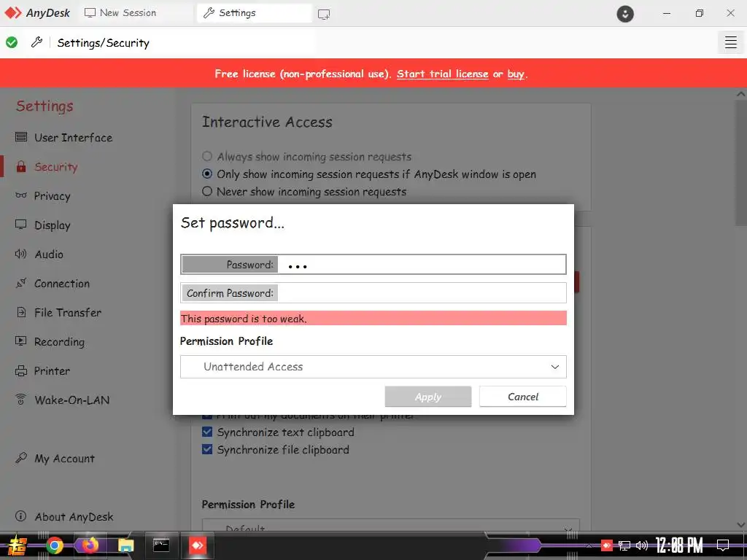The image size is (747, 560).
Task: Click the Privacy glasses icon
Action: point(21,195)
